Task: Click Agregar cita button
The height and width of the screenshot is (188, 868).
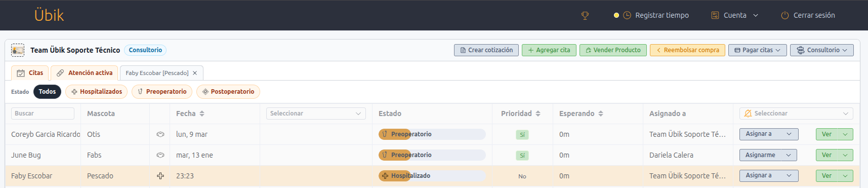Action: [549, 50]
